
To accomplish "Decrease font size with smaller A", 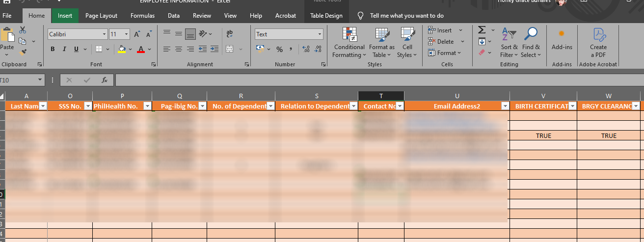I will click(148, 34).
